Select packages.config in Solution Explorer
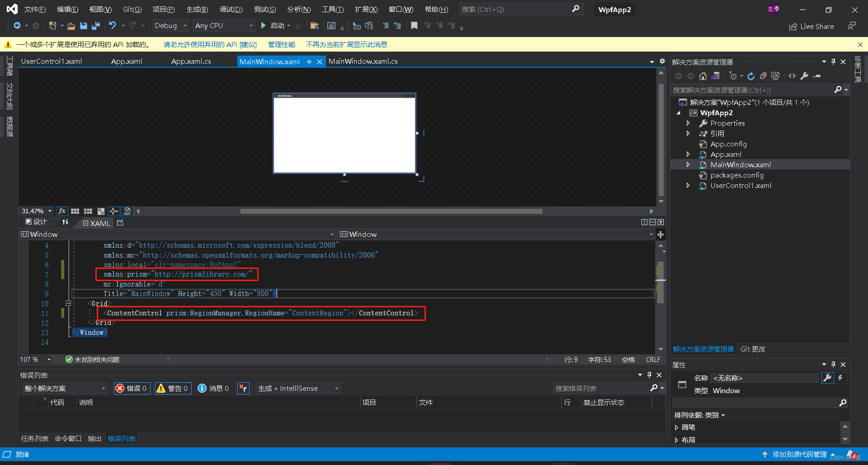Image resolution: width=868 pixels, height=465 pixels. point(736,175)
